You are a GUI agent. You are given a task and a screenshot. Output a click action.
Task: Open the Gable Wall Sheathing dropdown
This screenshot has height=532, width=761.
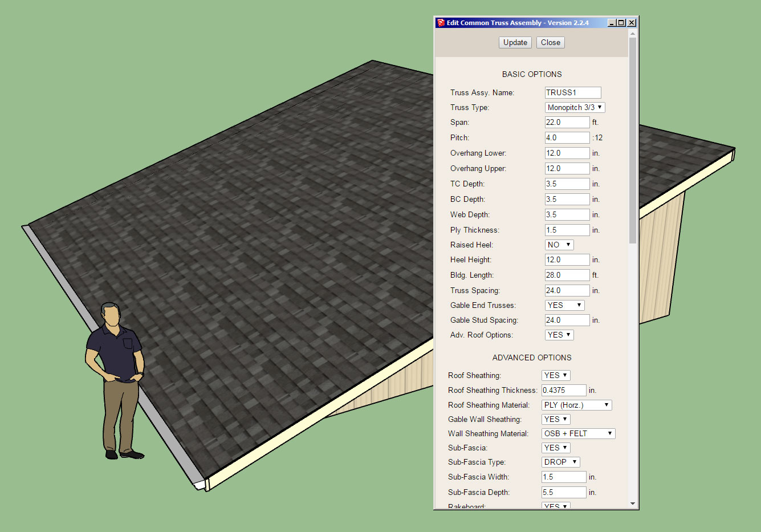556,419
